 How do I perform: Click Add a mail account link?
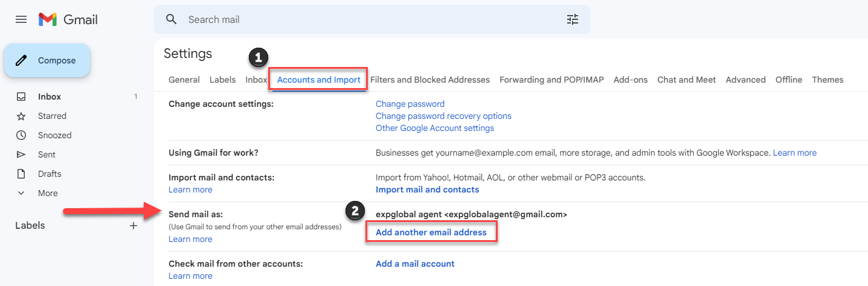click(x=415, y=264)
